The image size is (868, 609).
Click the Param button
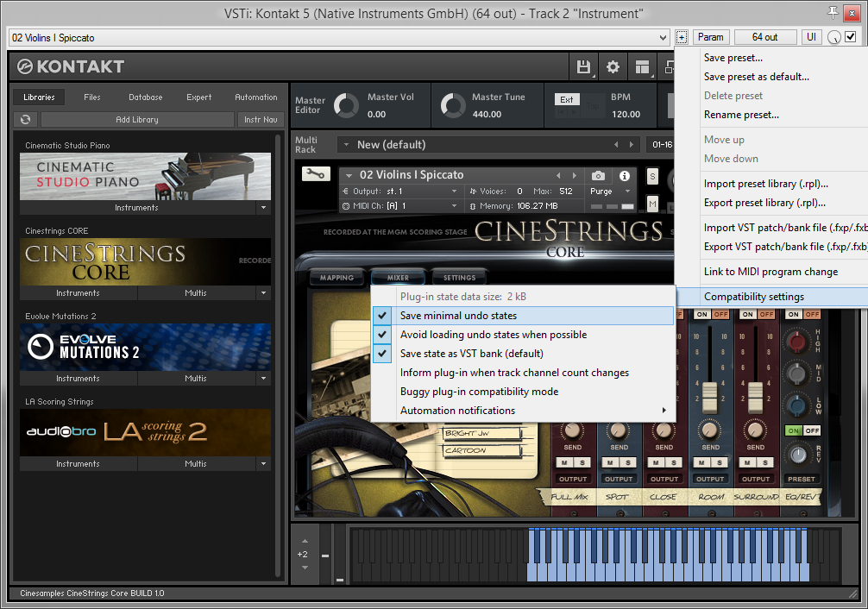(x=711, y=37)
